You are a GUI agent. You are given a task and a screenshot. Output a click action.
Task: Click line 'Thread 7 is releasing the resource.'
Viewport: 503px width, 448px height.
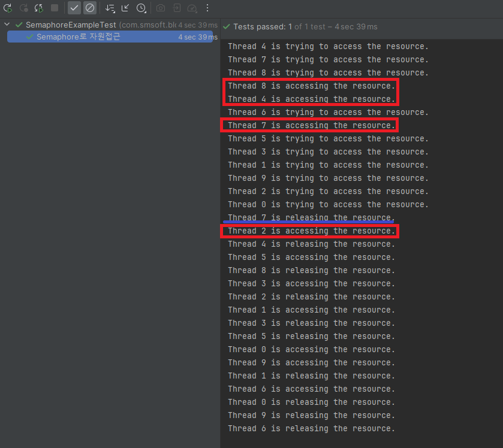[311, 217]
